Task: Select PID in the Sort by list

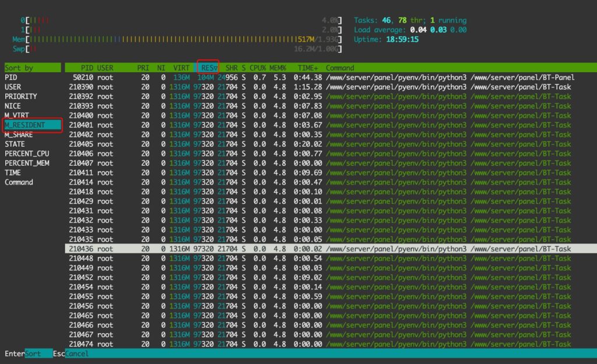Action: [14, 77]
